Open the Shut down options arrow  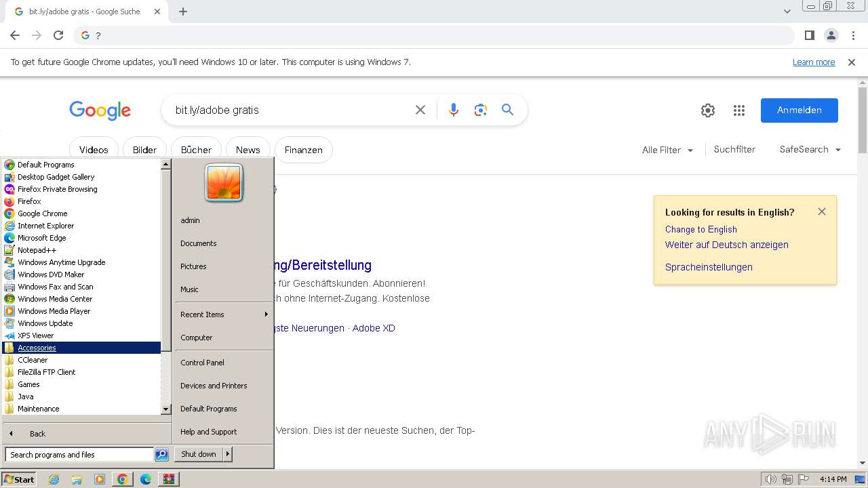click(227, 454)
